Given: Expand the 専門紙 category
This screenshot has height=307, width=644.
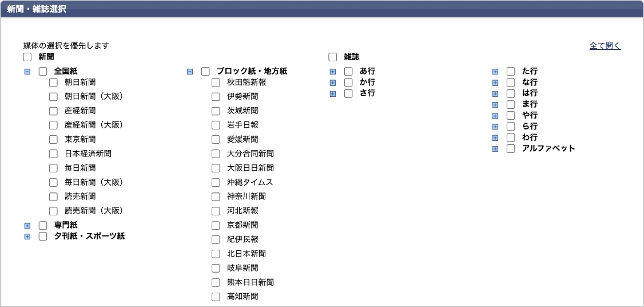Looking at the screenshot, I should [27, 226].
